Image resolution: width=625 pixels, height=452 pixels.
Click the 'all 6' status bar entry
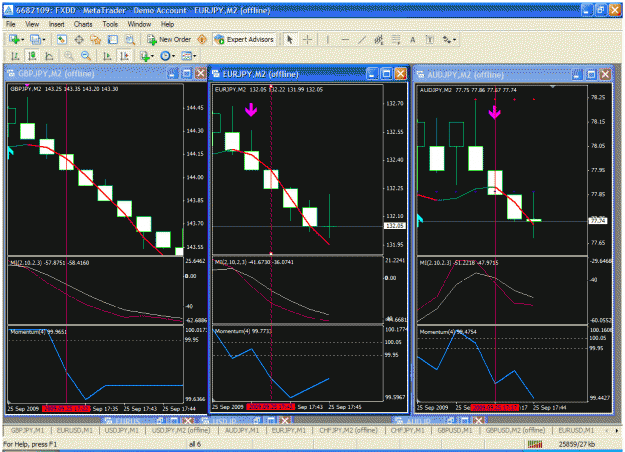(x=195, y=444)
